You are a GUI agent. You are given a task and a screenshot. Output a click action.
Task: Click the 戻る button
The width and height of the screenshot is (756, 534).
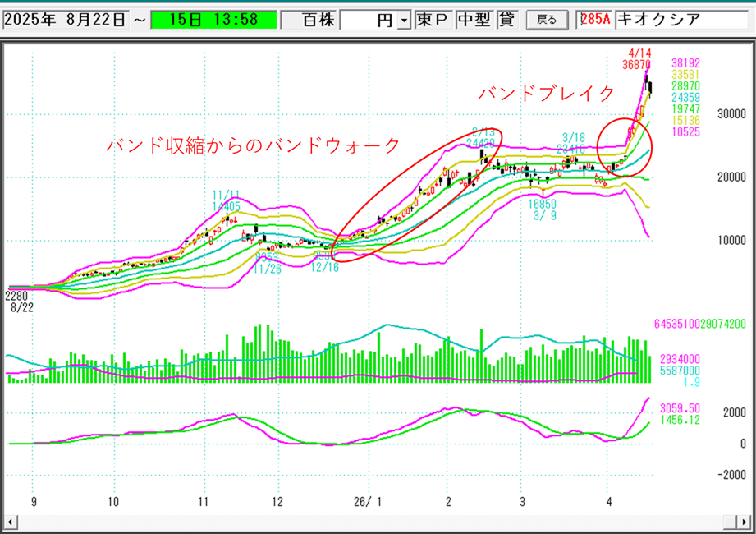pos(546,20)
